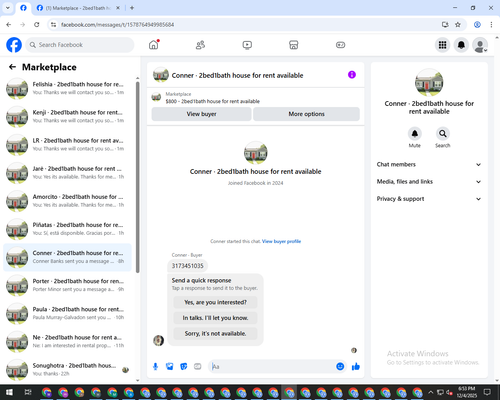
Task: Expand the Chat members section
Action: (429, 164)
